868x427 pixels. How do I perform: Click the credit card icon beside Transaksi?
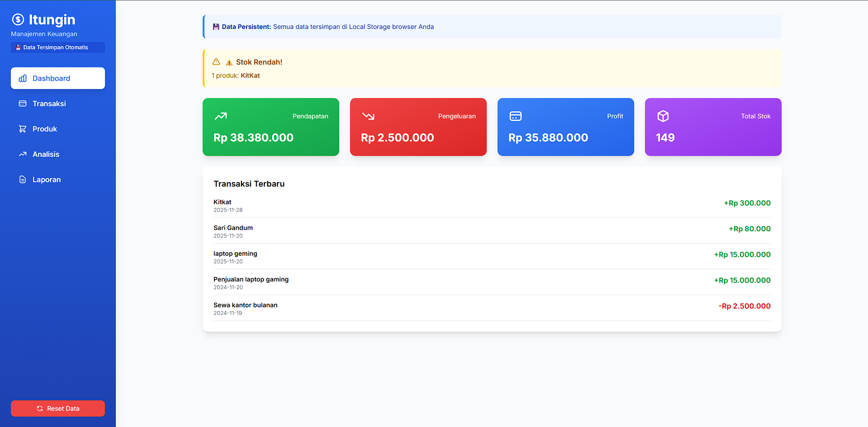coord(22,103)
